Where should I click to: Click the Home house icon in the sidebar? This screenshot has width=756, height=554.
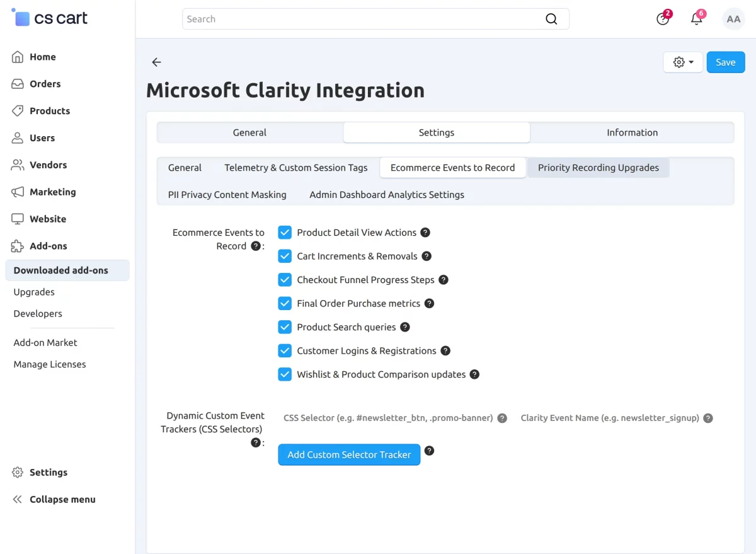click(18, 57)
